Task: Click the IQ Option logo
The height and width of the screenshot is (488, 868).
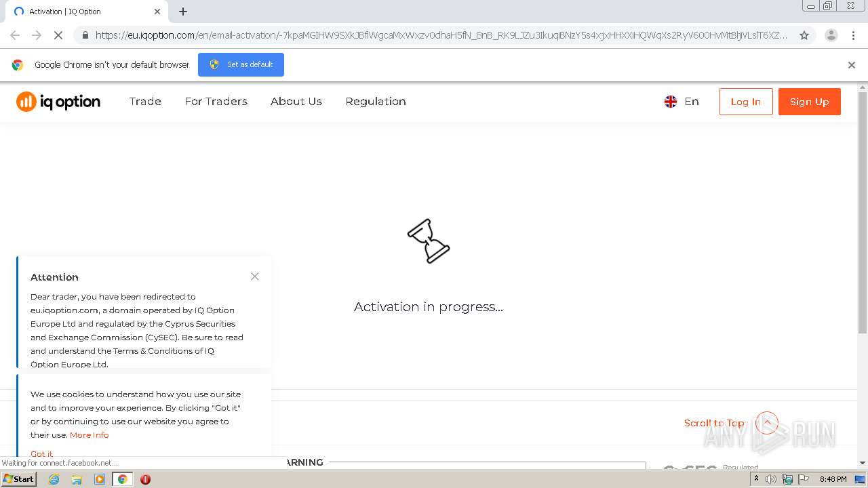Action: (x=58, y=102)
